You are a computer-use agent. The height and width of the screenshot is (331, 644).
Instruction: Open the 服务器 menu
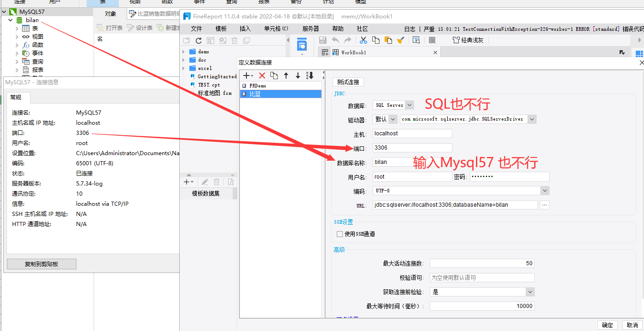(x=311, y=29)
